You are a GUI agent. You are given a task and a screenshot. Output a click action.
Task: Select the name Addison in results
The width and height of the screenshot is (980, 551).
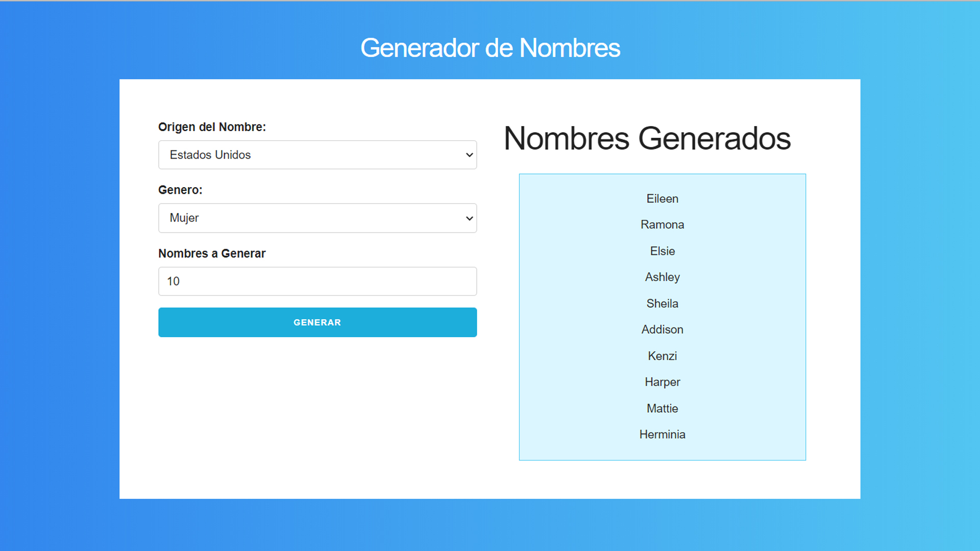(x=663, y=330)
